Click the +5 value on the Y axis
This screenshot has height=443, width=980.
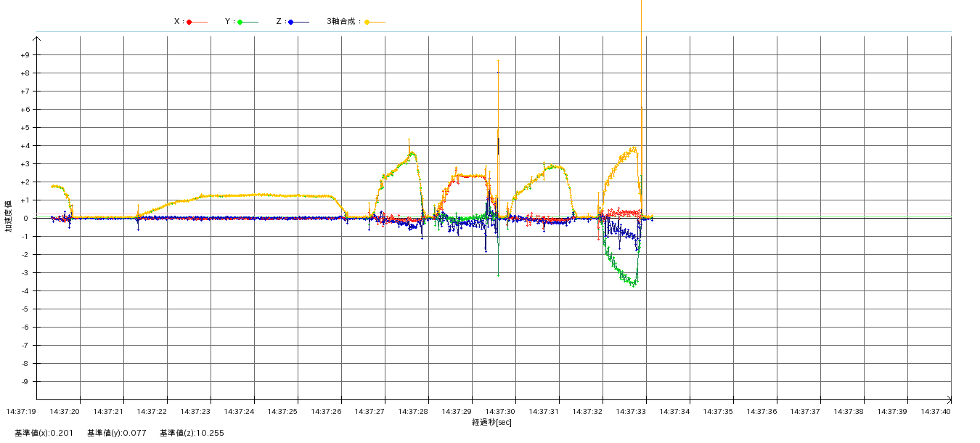[25, 128]
